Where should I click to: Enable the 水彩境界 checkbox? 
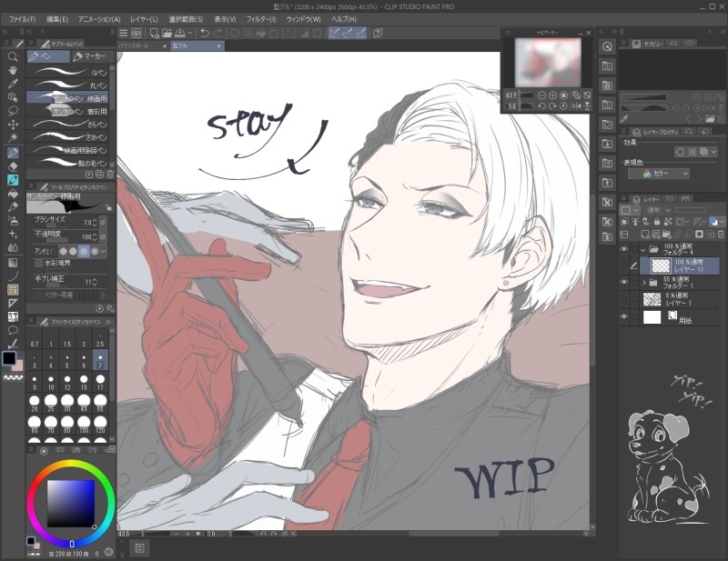39,263
